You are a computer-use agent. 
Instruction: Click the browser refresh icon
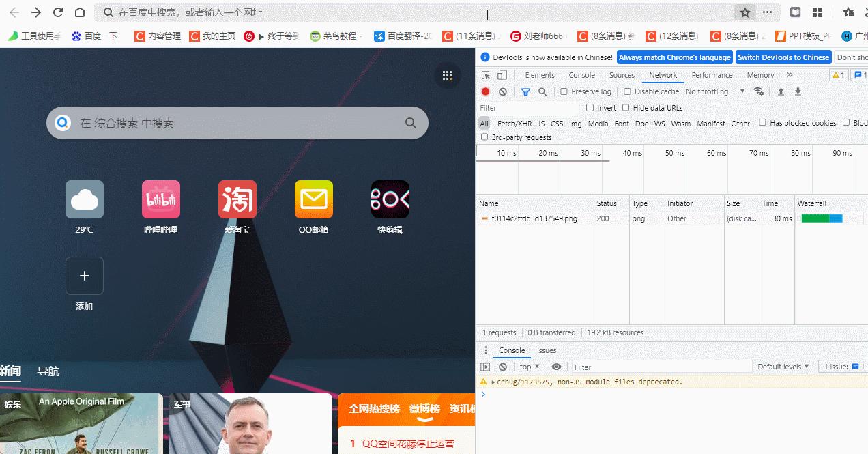pos(58,12)
